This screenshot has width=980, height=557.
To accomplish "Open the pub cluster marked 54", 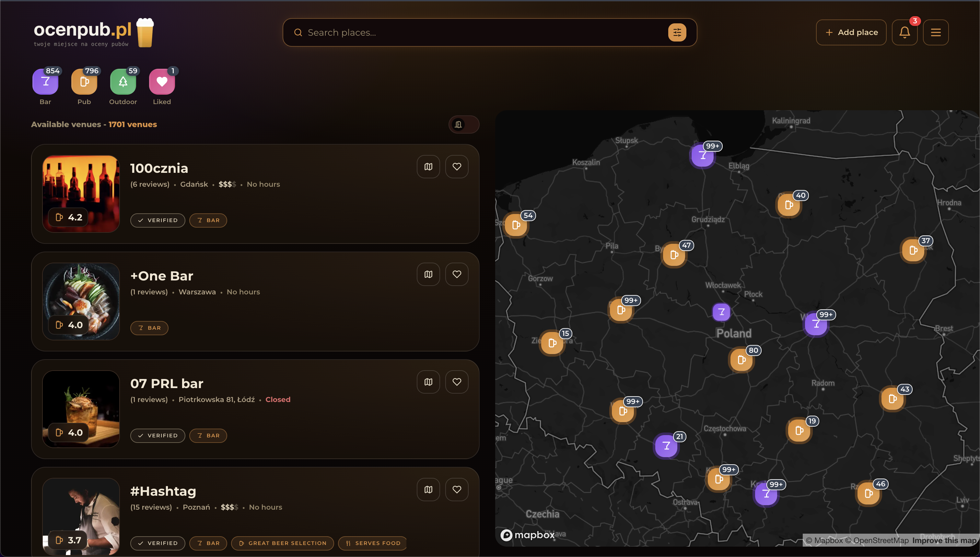I will pos(516,225).
